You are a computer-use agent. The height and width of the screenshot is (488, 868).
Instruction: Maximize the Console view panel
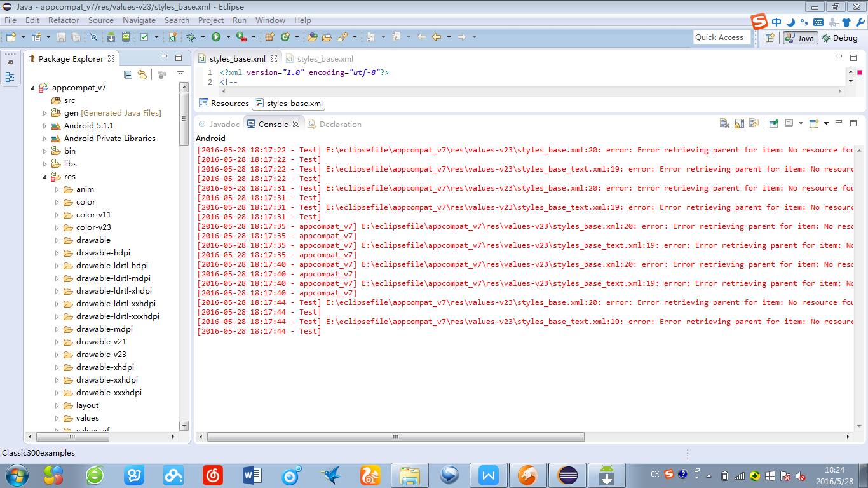tap(853, 123)
